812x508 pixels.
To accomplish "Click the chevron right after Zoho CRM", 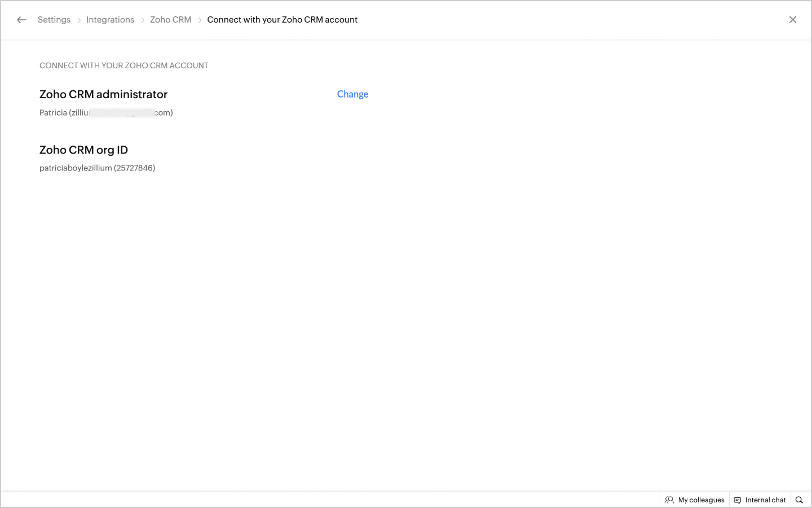I will 200,20.
